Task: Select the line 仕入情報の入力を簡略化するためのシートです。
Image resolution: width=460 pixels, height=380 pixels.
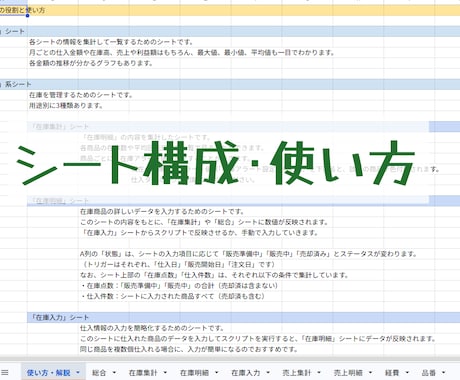Action: click(152, 328)
